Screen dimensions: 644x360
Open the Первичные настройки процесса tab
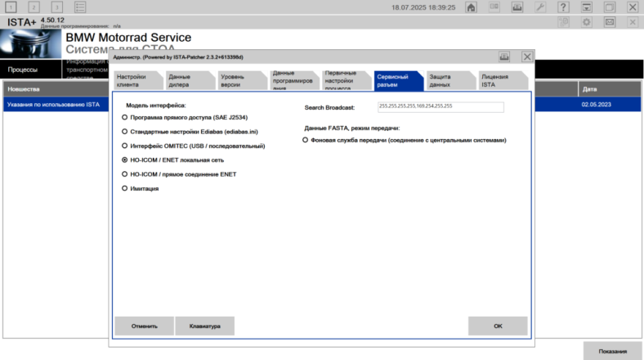[x=347, y=80]
